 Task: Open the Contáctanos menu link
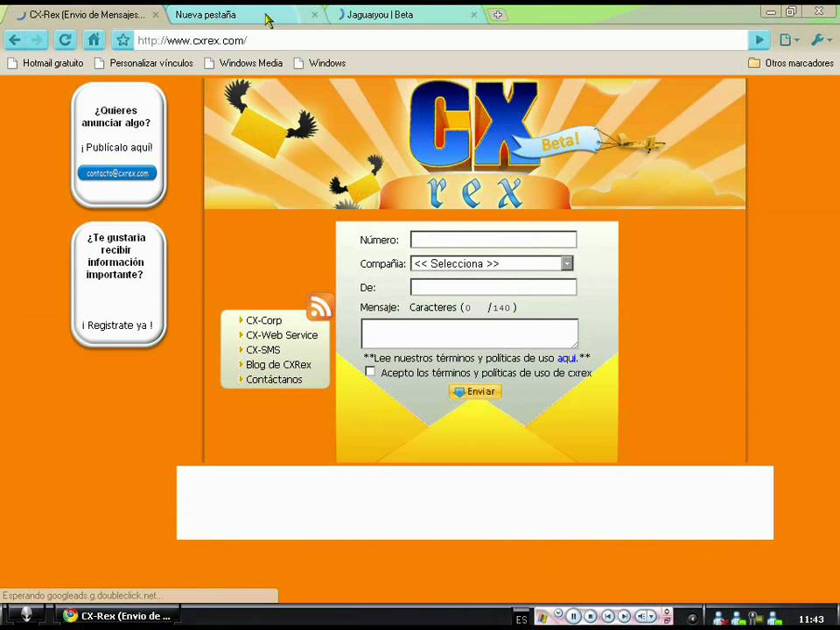(274, 379)
